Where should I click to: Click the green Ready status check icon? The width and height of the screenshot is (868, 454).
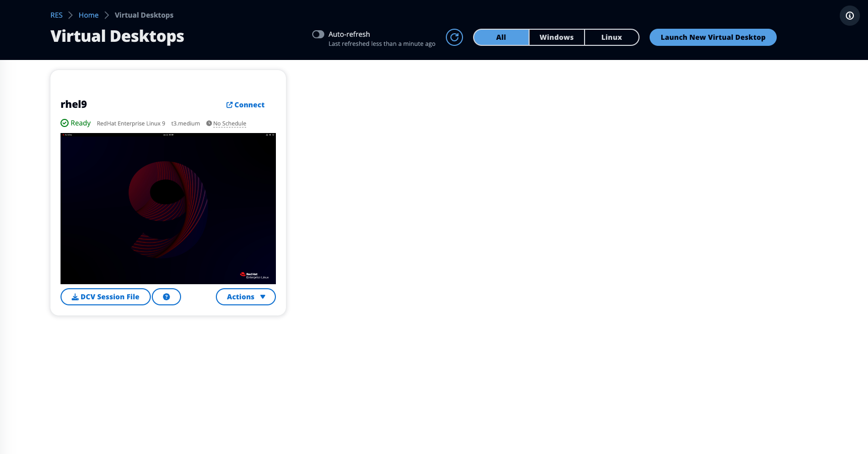tap(65, 122)
